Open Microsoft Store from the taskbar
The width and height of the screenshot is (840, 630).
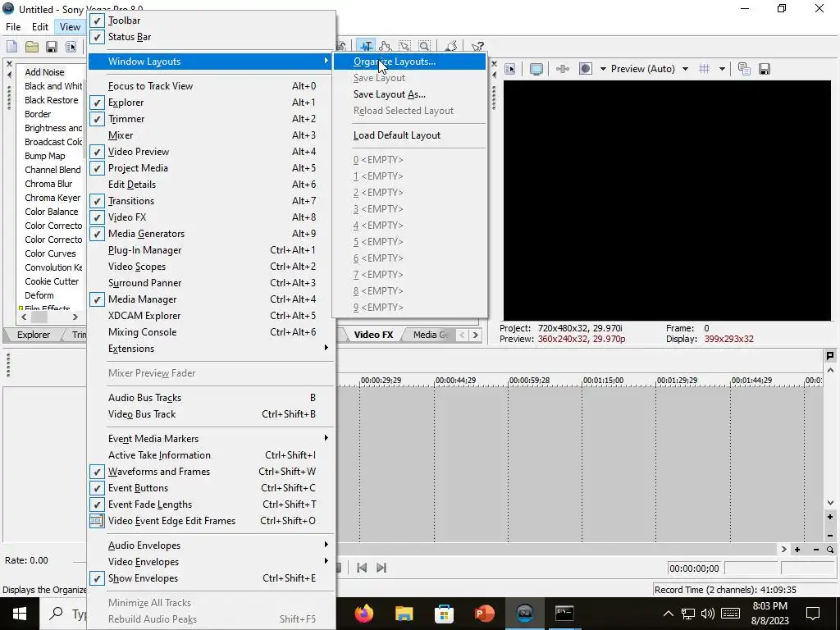click(x=444, y=614)
